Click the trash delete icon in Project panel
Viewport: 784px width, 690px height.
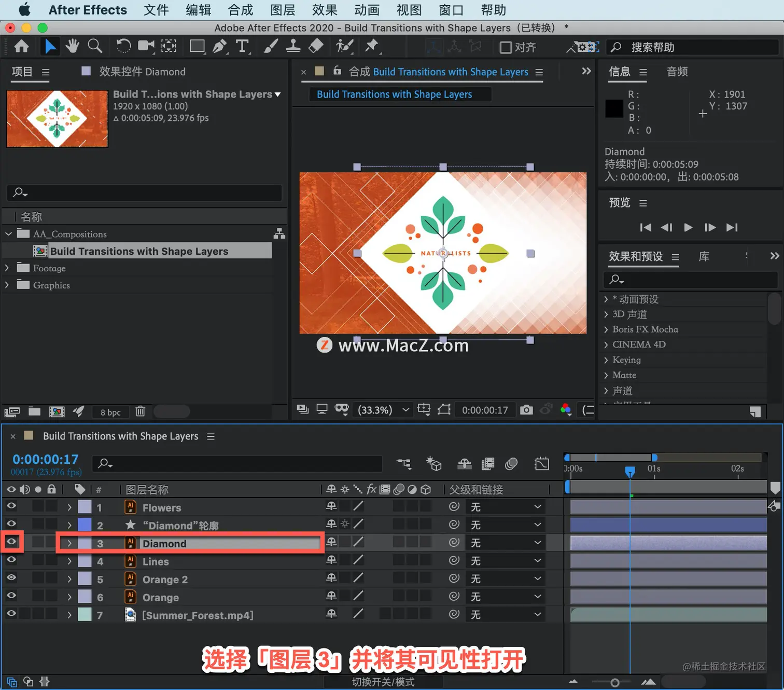tap(140, 411)
